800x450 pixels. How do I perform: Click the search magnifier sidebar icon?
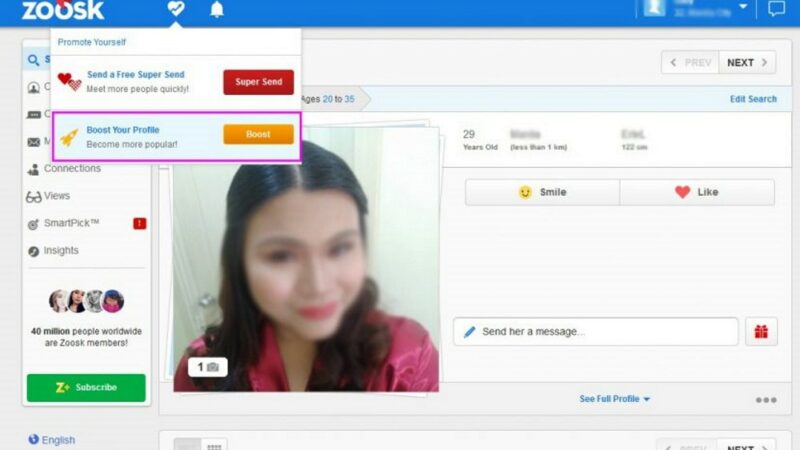[34, 60]
